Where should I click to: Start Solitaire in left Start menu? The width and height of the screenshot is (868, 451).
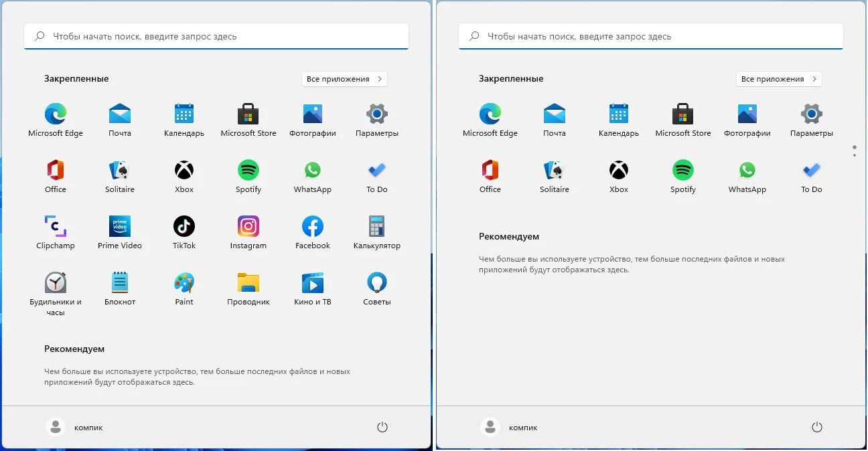[x=120, y=177]
